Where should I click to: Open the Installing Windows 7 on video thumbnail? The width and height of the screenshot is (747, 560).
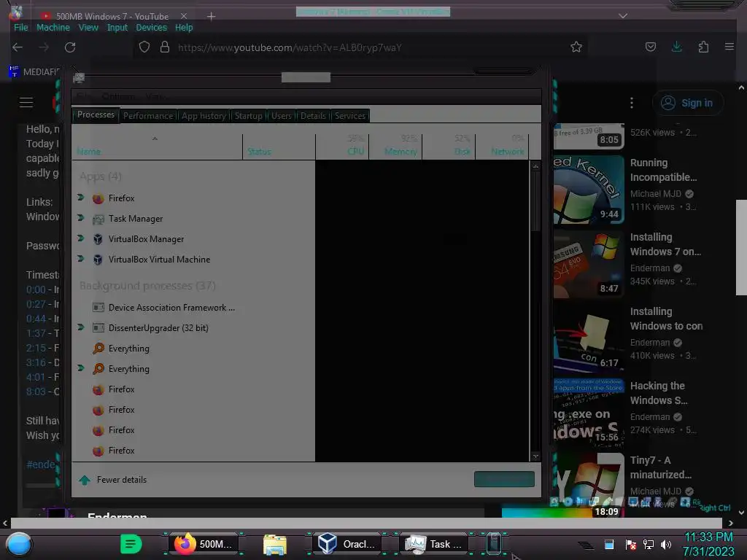click(x=589, y=264)
